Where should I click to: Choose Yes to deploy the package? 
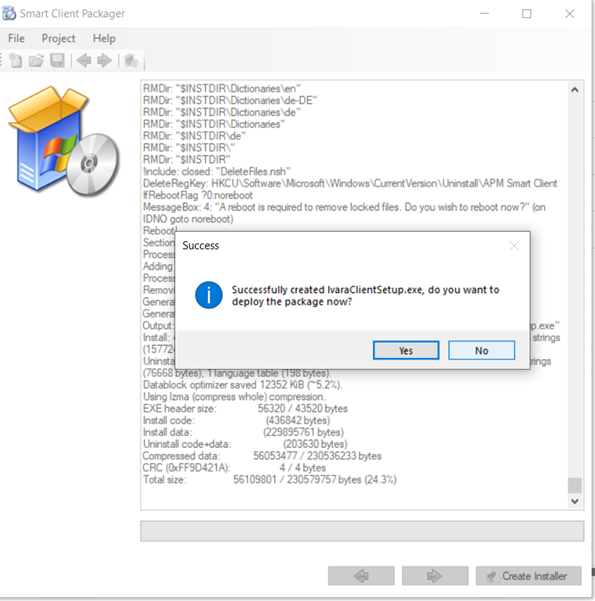(406, 350)
